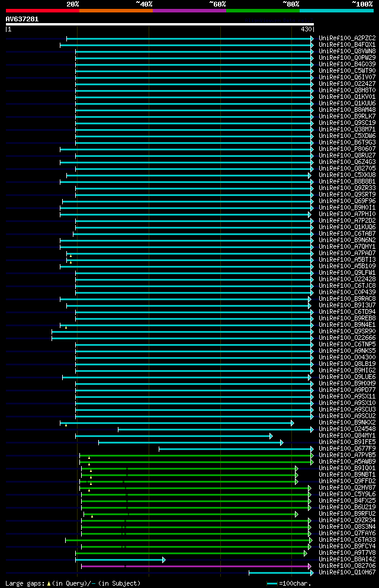379x588 pixels.
Task: Click the UniRef100_P80607 entry
Action: (347, 149)
